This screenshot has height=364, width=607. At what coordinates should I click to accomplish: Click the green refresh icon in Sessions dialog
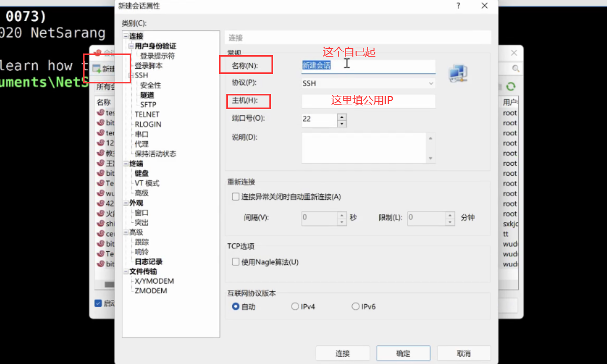(x=510, y=86)
